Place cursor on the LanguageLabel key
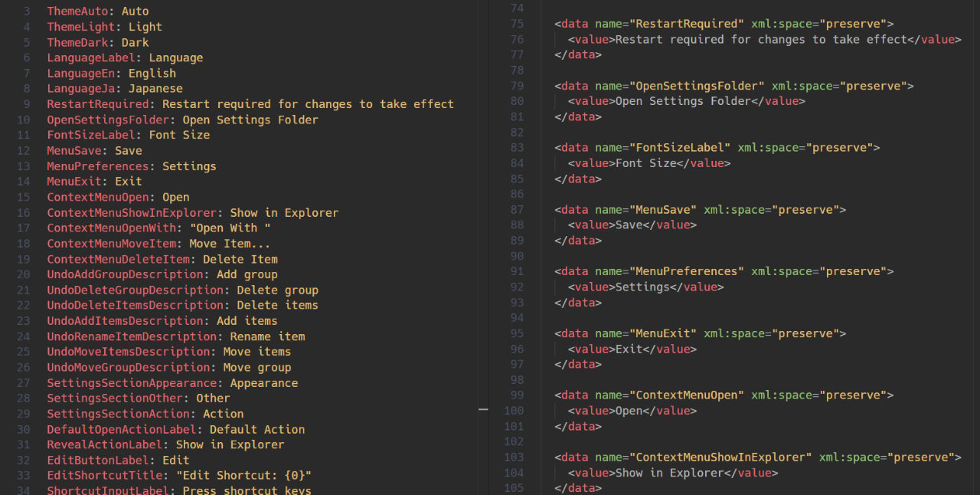The width and height of the screenshot is (980, 495). pyautogui.click(x=91, y=57)
